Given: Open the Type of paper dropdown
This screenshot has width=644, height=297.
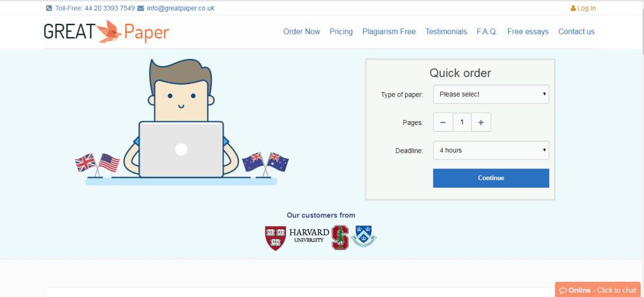Looking at the screenshot, I should coord(491,94).
